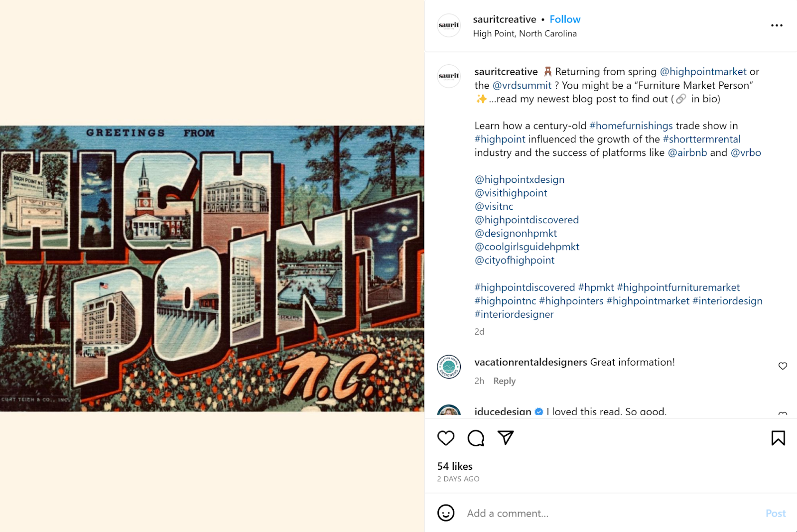Open the @airbnb mention link

tap(687, 152)
